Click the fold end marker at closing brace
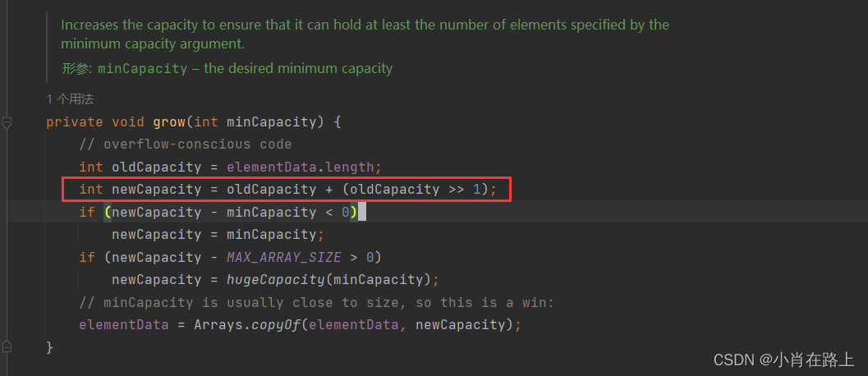Image resolution: width=868 pixels, height=376 pixels. [7, 347]
